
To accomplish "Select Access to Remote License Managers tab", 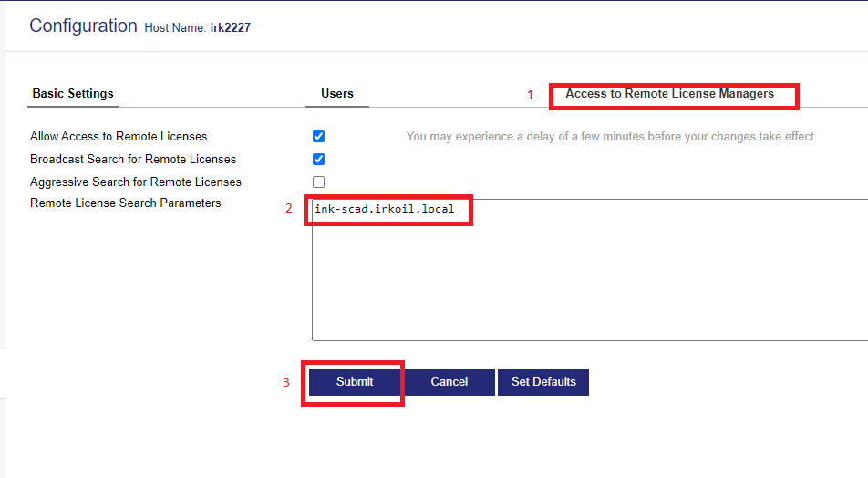I will (x=669, y=94).
